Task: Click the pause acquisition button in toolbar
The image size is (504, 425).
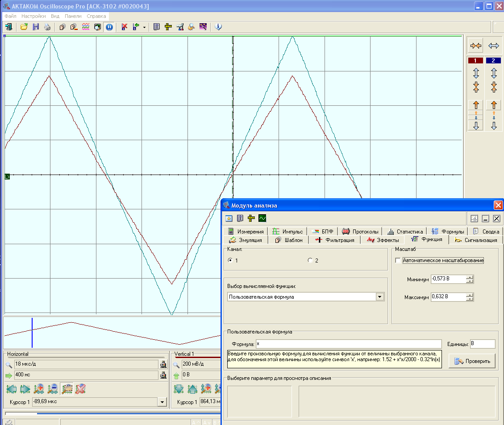Action: pyautogui.click(x=109, y=27)
